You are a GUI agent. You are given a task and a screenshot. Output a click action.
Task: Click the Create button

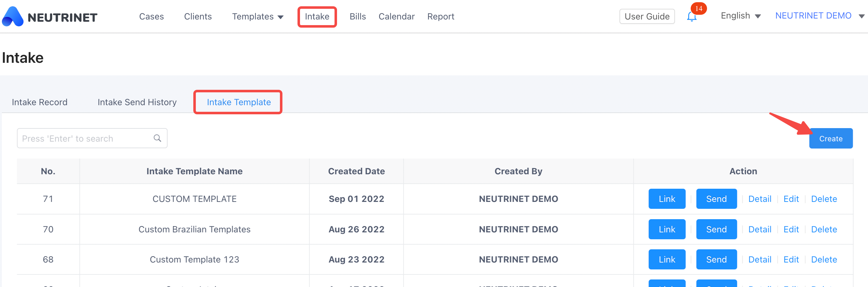click(x=831, y=138)
